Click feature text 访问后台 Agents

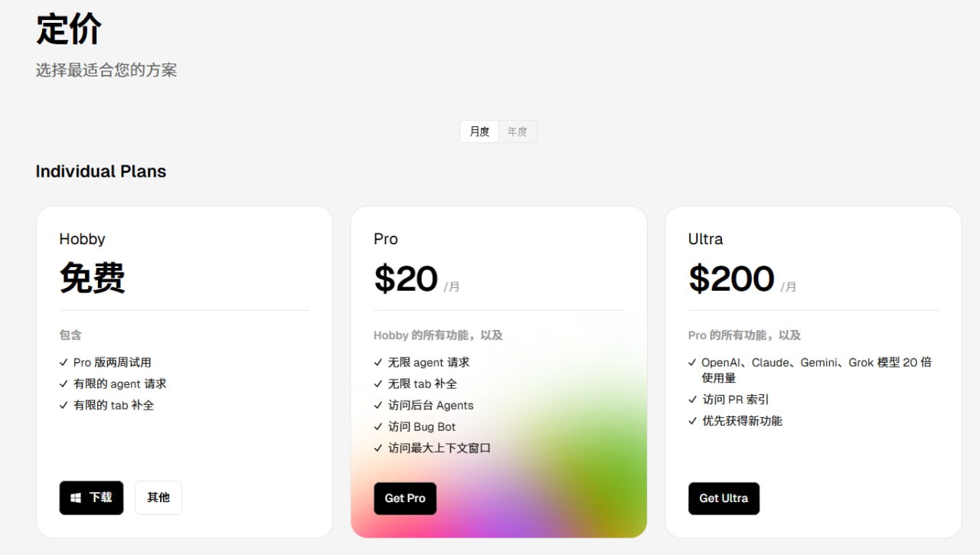tap(431, 406)
